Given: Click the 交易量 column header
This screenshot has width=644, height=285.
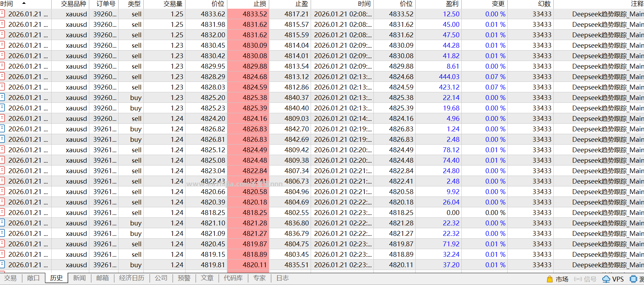Looking at the screenshot, I should click(x=164, y=4).
